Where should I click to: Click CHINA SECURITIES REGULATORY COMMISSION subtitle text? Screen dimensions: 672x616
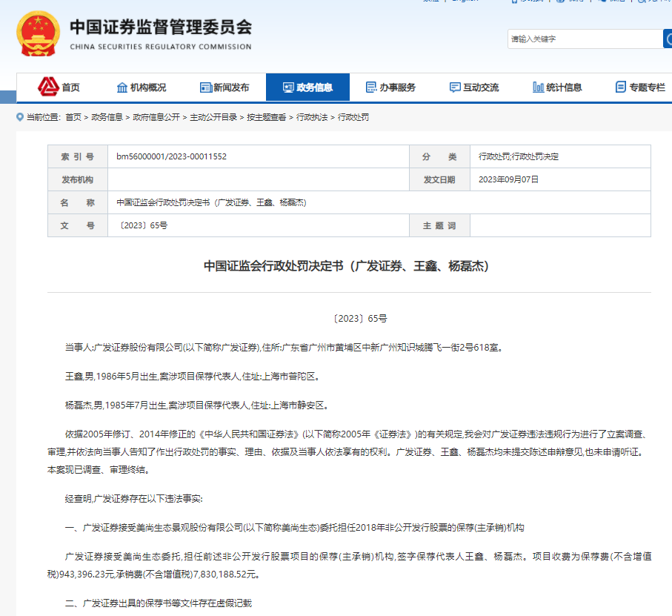161,47
